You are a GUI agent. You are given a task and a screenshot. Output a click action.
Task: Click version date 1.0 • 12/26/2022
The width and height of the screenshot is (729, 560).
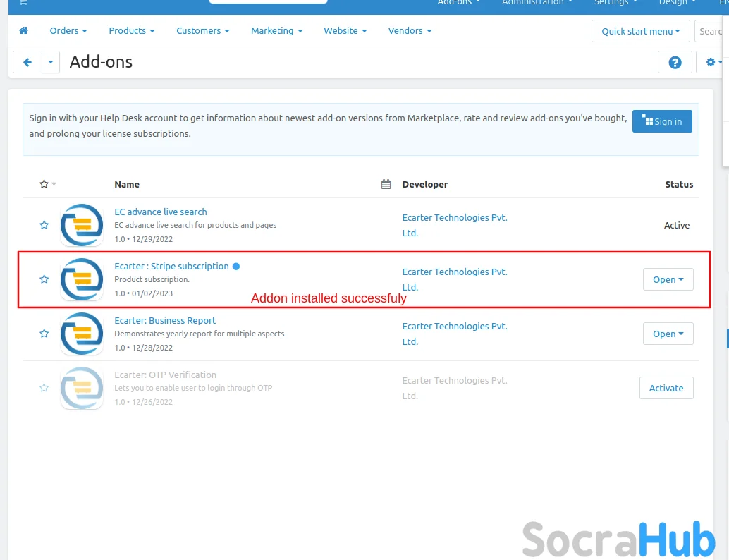click(144, 402)
